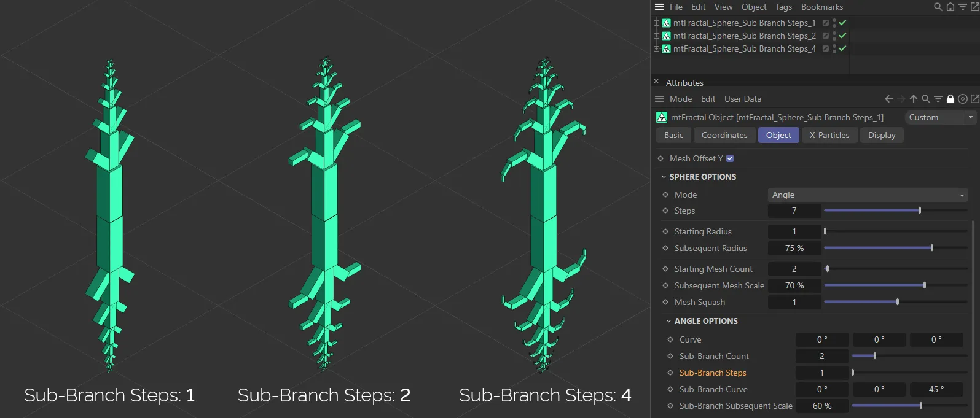
Task: Open the Mode dropdown set to Angle
Action: coord(868,195)
